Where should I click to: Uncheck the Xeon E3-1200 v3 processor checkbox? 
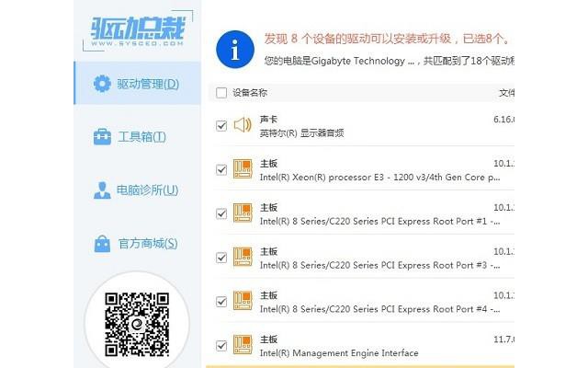coord(221,169)
